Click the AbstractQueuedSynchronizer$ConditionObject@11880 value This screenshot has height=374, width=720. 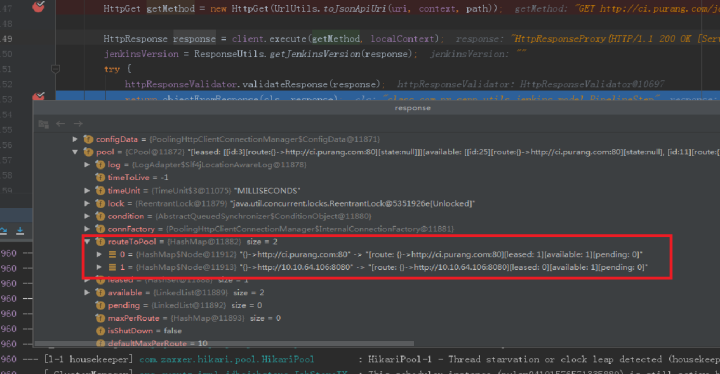pos(264,216)
